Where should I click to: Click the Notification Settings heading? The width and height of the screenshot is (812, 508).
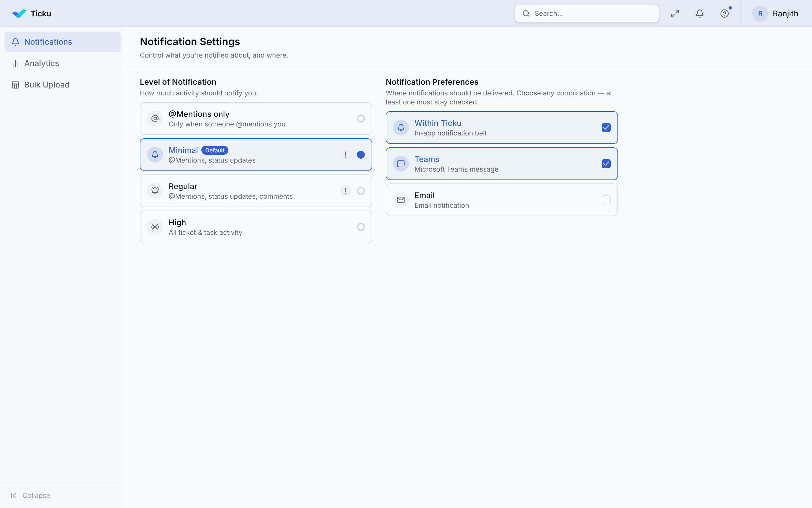pos(190,42)
